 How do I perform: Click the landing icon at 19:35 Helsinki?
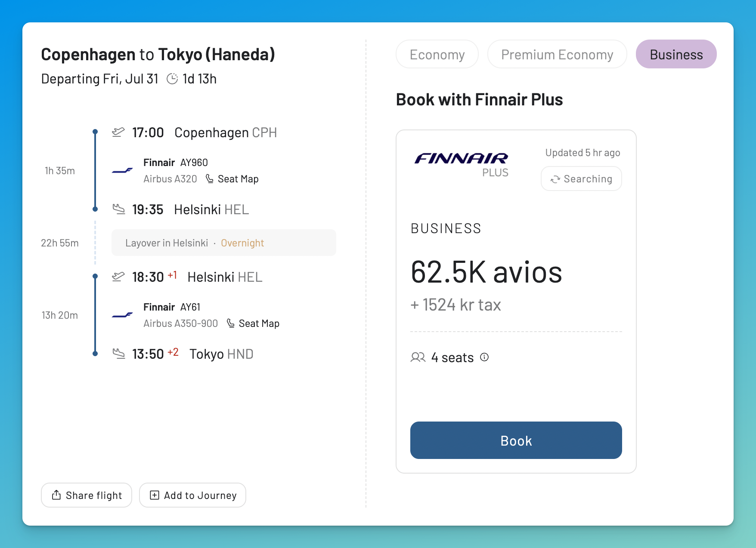tap(118, 209)
